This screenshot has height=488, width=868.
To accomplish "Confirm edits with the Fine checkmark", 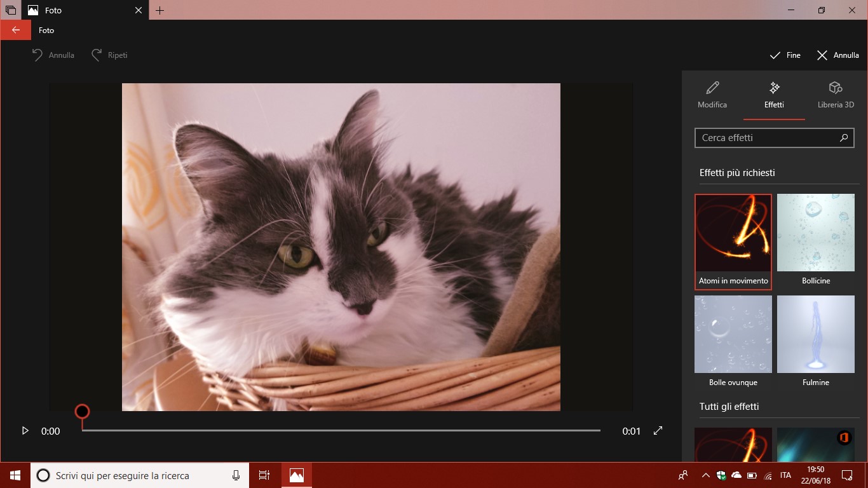I will point(785,55).
